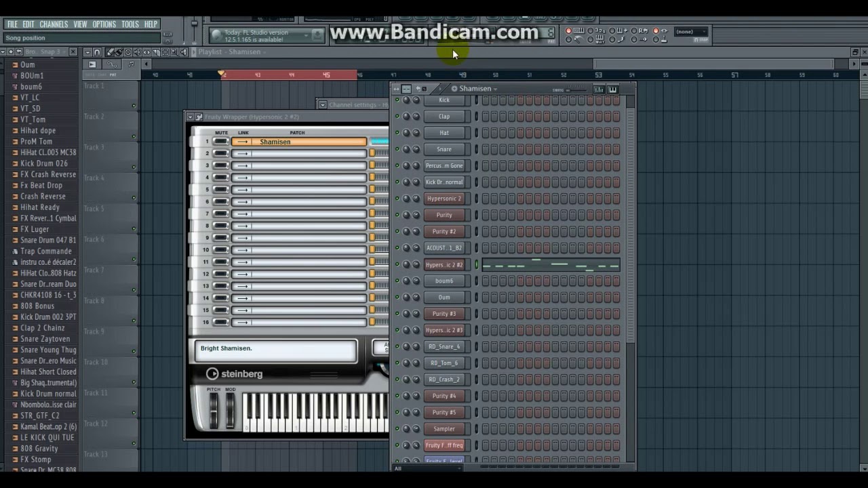Click the link arrow for Hypersonic slot 3
This screenshot has width=868, height=488.
pos(242,166)
